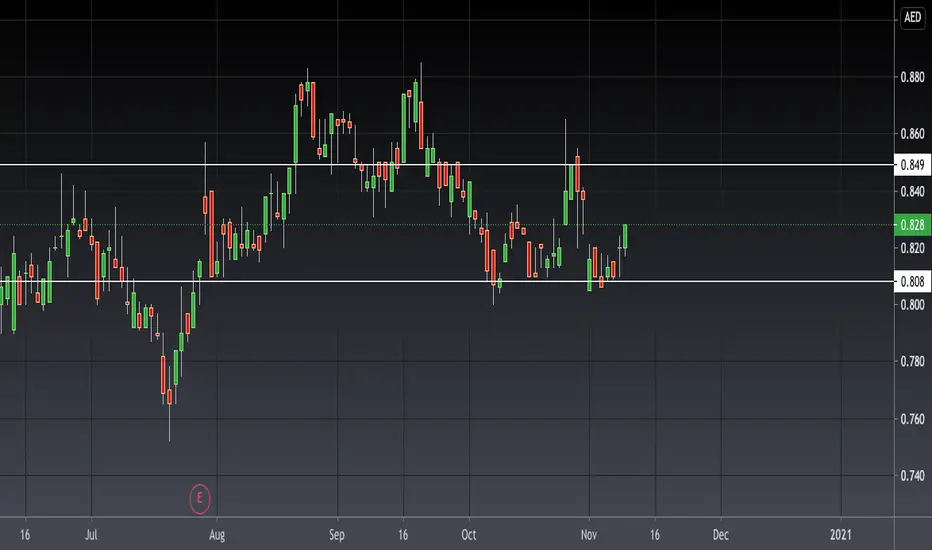Screen dimensions: 932x550
Task: Click the green 0.828 current price label
Action: 912,225
